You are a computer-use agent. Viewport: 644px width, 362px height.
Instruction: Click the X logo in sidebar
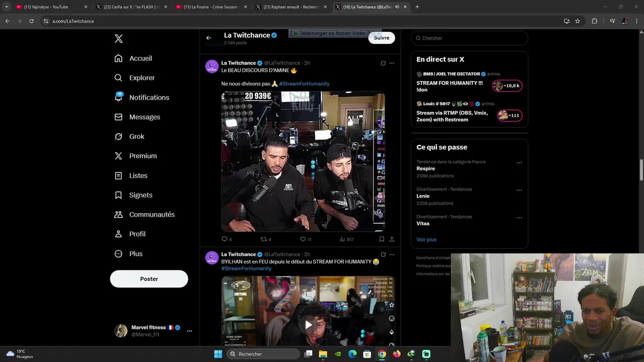point(118,39)
